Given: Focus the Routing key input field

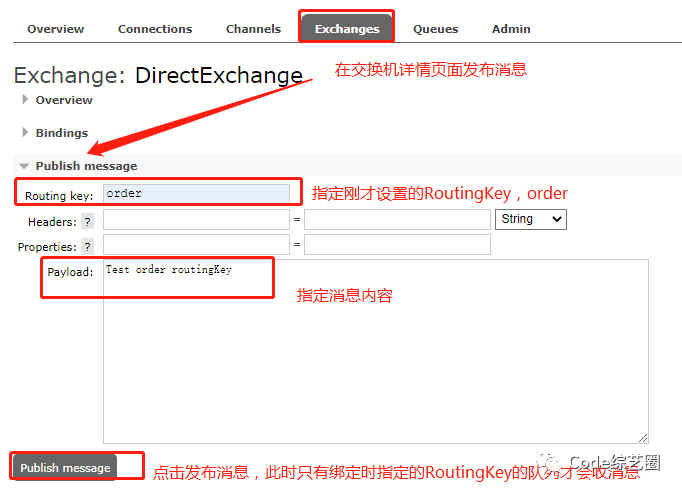Looking at the screenshot, I should pos(196,194).
